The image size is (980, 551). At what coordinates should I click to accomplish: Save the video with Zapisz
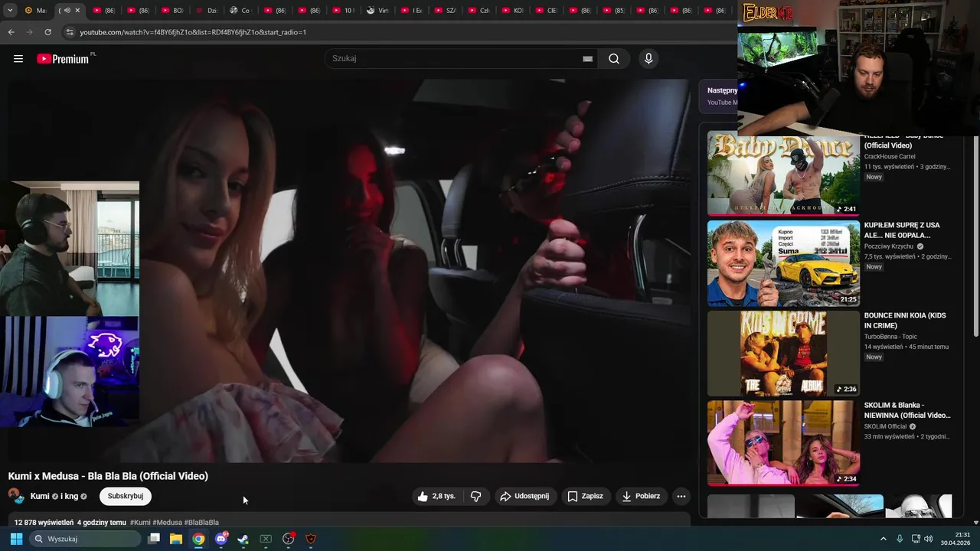pos(586,496)
